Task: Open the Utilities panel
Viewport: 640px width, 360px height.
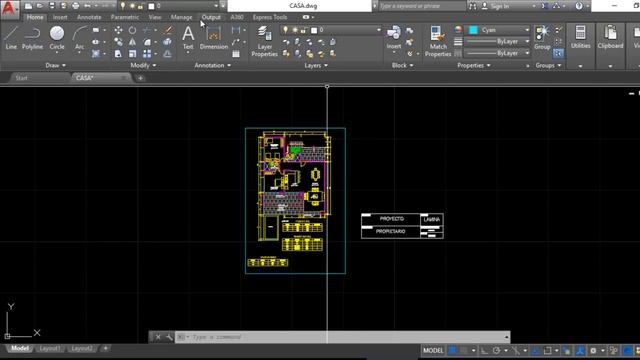Action: click(580, 38)
